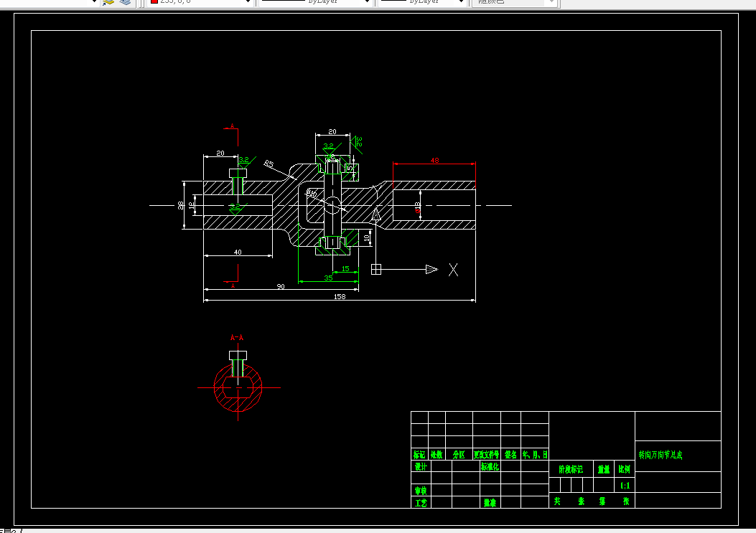Click the 更改文件号 title block cell
This screenshot has height=533, width=756.
point(487,454)
